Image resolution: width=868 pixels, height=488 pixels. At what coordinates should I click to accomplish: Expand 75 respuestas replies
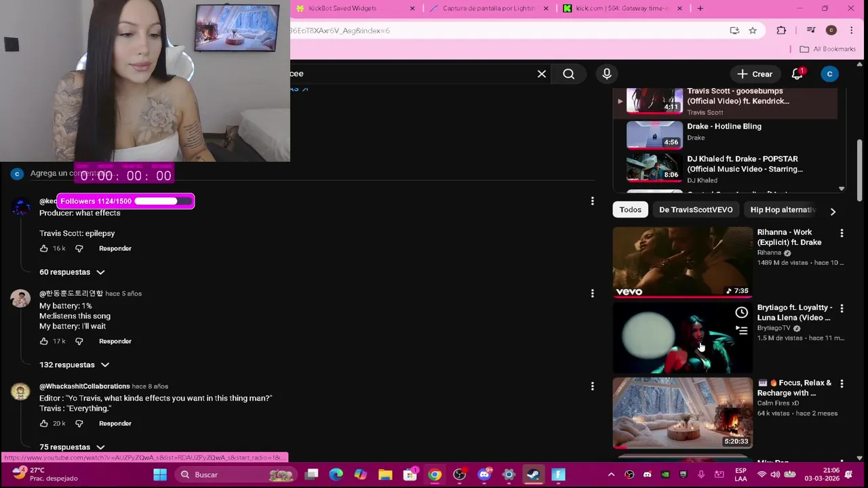click(72, 447)
